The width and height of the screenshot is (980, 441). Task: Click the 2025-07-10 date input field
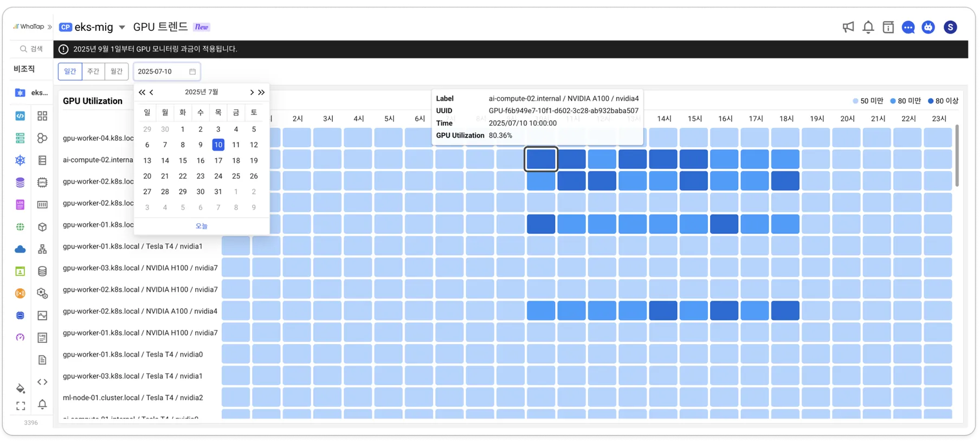[x=167, y=72]
